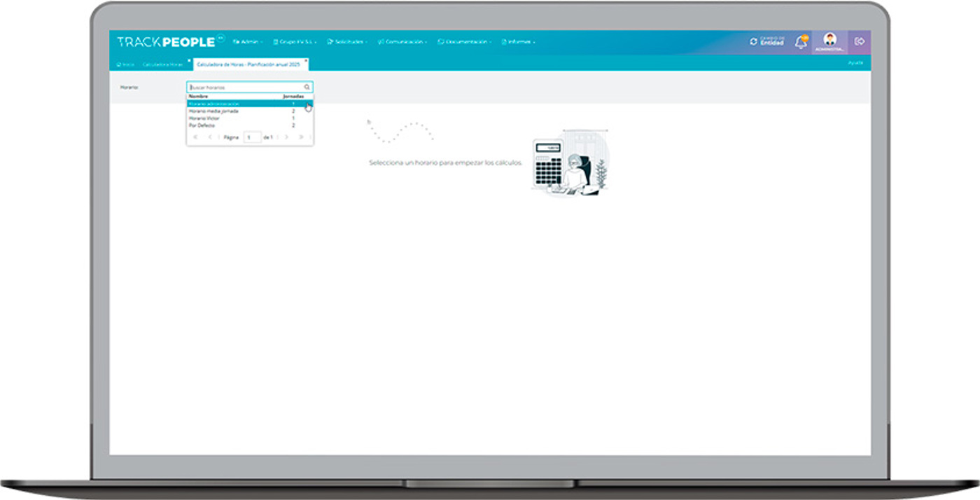The image size is (980, 500).
Task: Open the Solicitudes dropdown menu
Action: click(x=347, y=42)
